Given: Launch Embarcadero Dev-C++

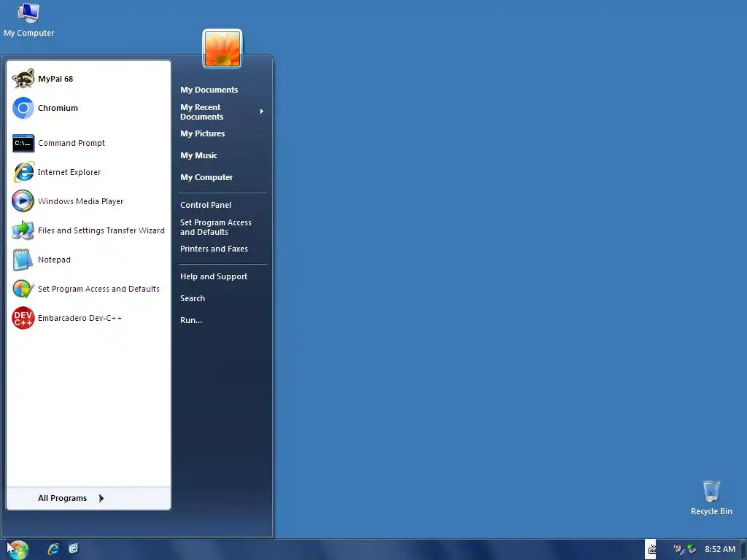Looking at the screenshot, I should click(x=88, y=318).
